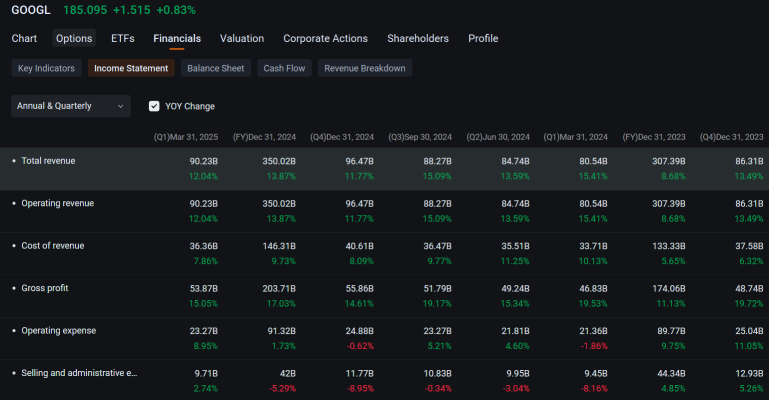Switch to the Profile tab

(x=483, y=38)
